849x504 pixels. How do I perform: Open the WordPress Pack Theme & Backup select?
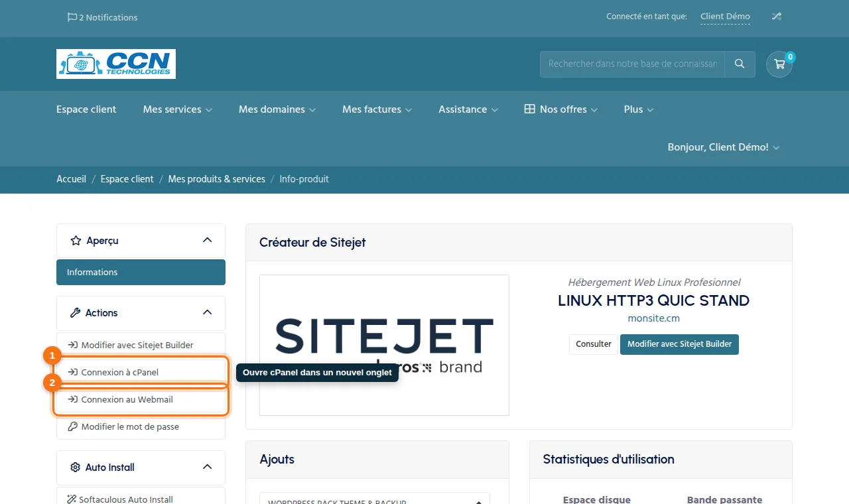point(375,499)
